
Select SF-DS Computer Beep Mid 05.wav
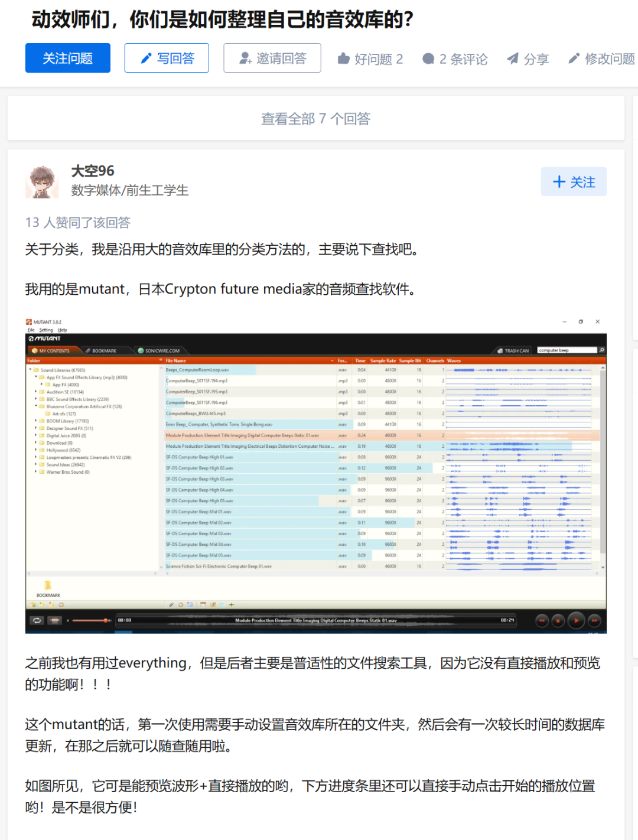click(382, 555)
